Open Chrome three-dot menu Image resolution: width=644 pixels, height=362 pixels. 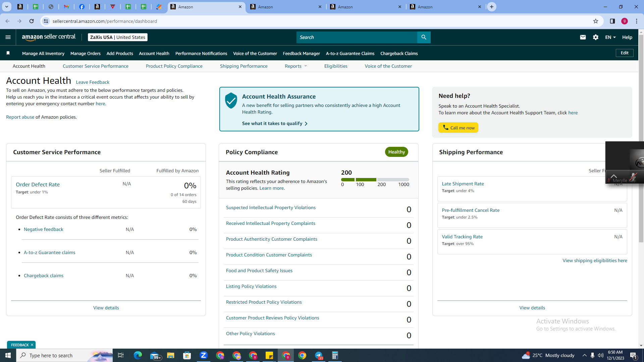[637, 21]
